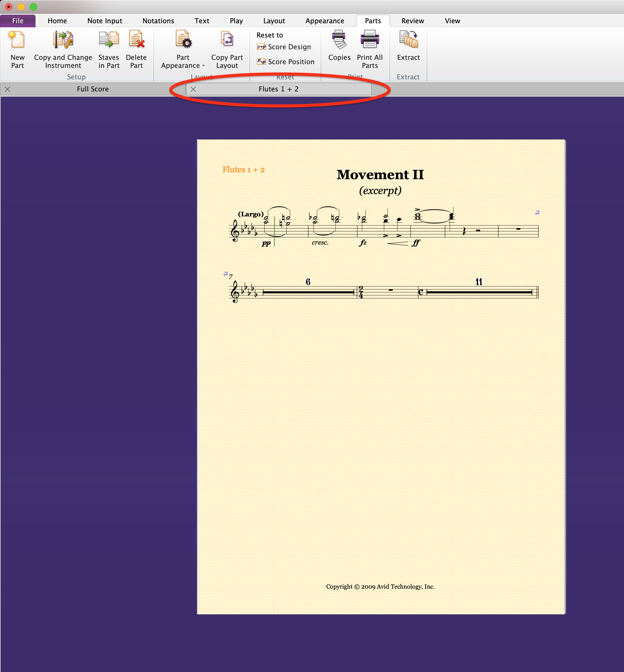
Task: Click the 6-bar multirest in the score
Action: (308, 292)
